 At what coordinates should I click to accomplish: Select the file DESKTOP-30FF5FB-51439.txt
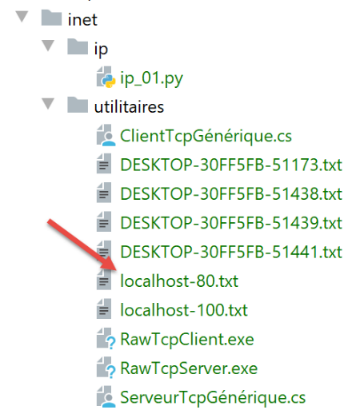(x=231, y=223)
